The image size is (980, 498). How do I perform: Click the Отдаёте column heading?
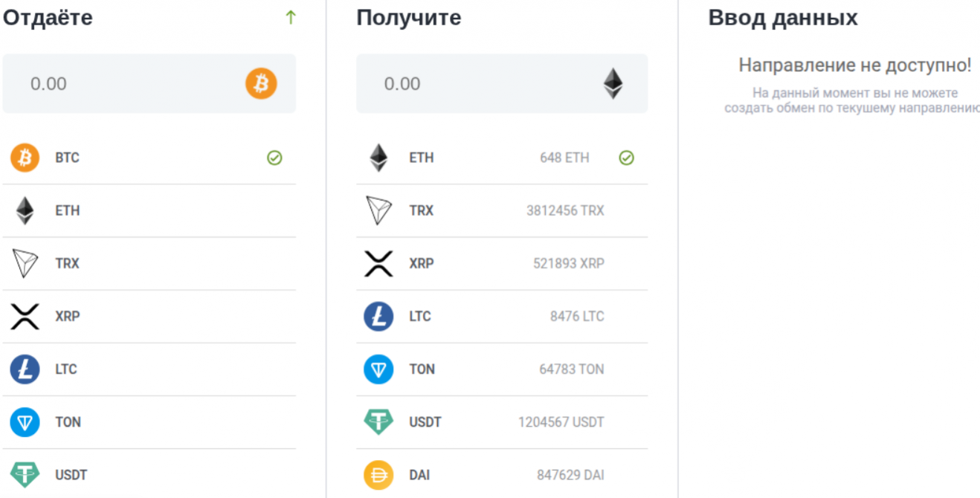(x=48, y=18)
